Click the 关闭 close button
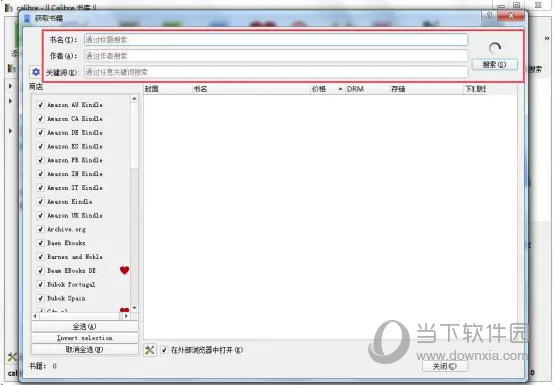 445,366
